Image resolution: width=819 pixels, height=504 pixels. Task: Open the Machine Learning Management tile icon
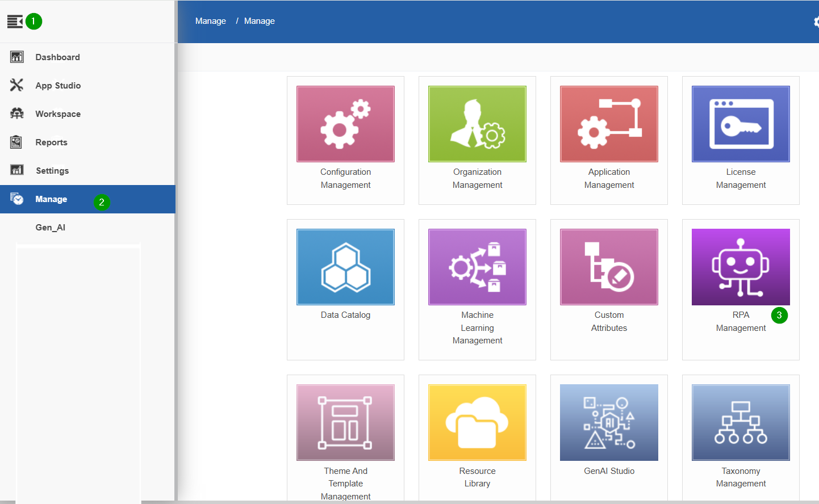(x=477, y=267)
